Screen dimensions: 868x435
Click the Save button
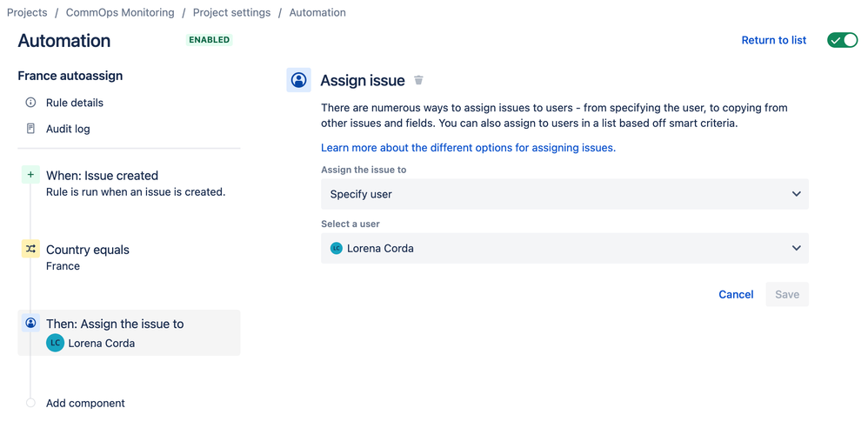[787, 294]
